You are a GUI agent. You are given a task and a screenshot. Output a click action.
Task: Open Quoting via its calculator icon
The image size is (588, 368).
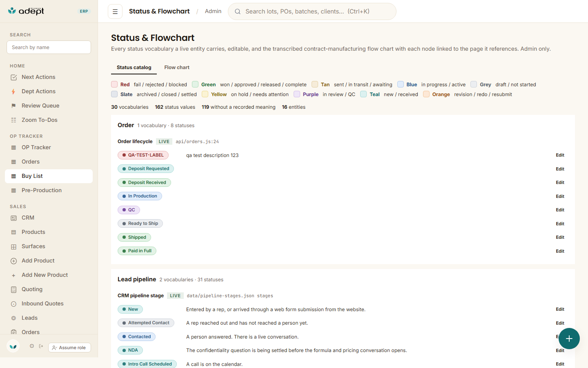[x=13, y=289]
